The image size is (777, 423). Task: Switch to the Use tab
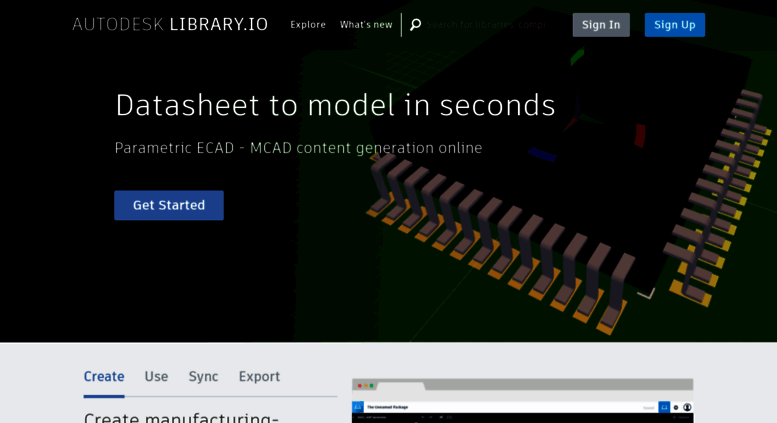tap(156, 377)
